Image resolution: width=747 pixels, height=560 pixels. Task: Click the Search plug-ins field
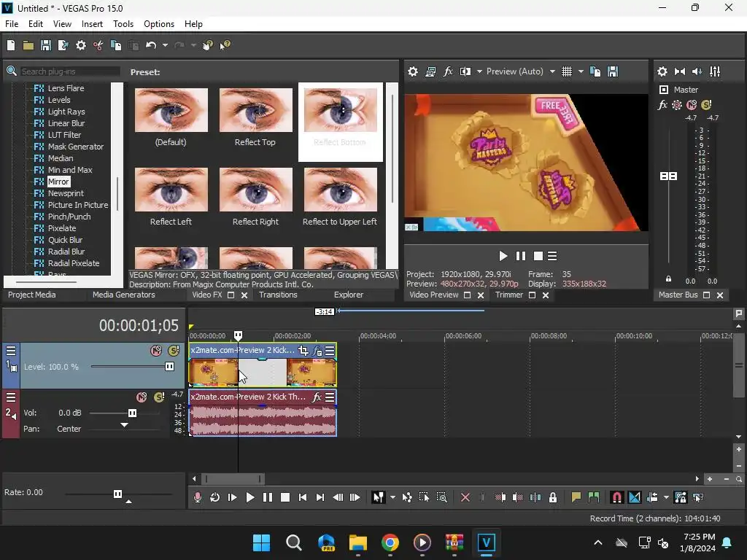pyautogui.click(x=69, y=71)
